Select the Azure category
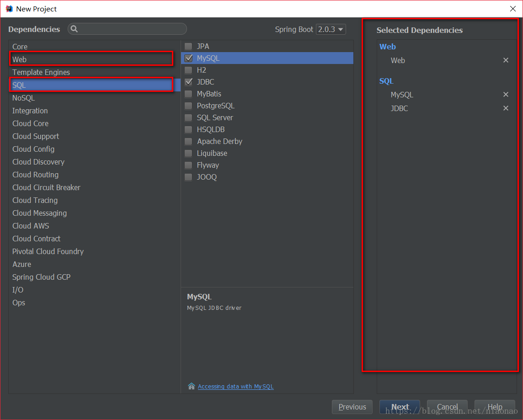This screenshot has height=420, width=523. pyautogui.click(x=94, y=264)
